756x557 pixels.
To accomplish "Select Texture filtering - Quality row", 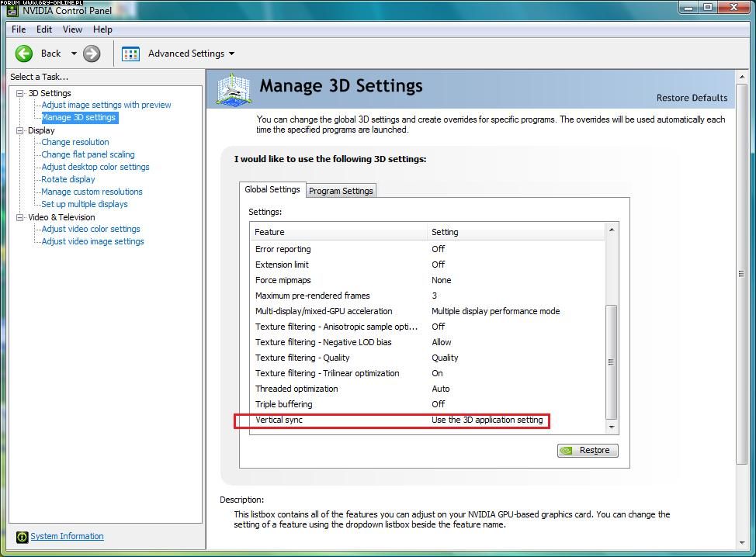I will tap(428, 358).
